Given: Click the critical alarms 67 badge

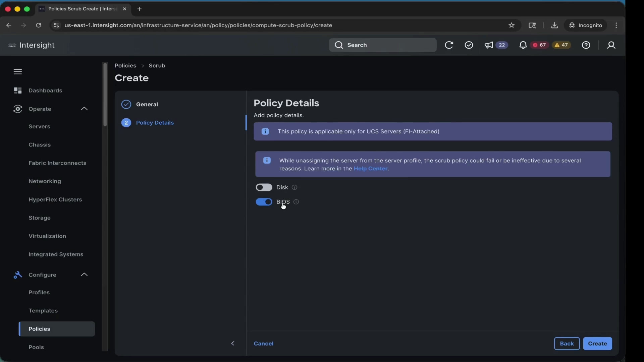Looking at the screenshot, I should coord(540,45).
